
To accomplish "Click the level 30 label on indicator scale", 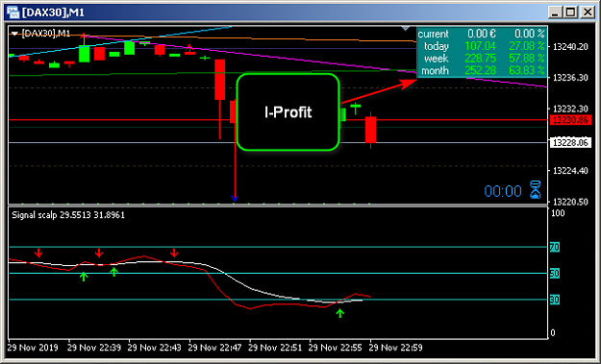I will pos(555,300).
